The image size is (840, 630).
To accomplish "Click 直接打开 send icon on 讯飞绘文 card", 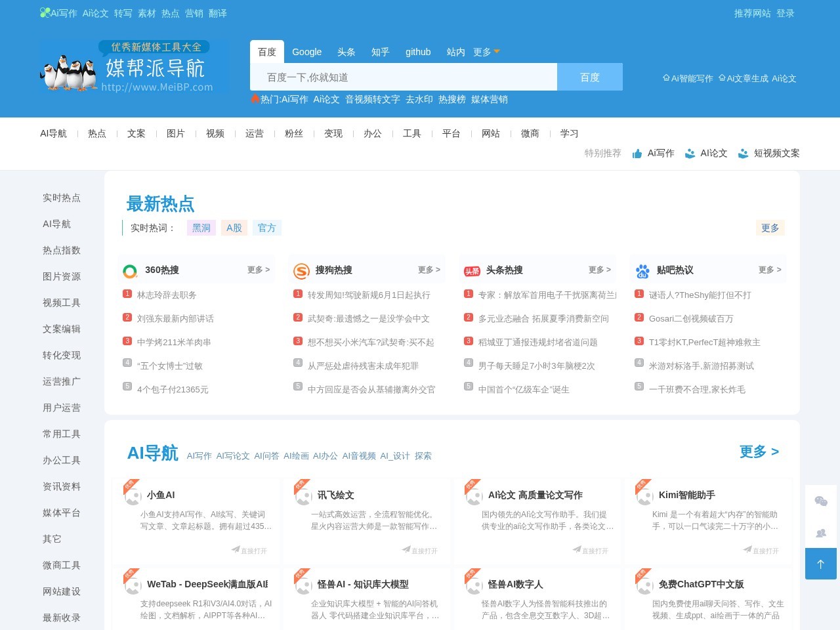I will click(406, 550).
